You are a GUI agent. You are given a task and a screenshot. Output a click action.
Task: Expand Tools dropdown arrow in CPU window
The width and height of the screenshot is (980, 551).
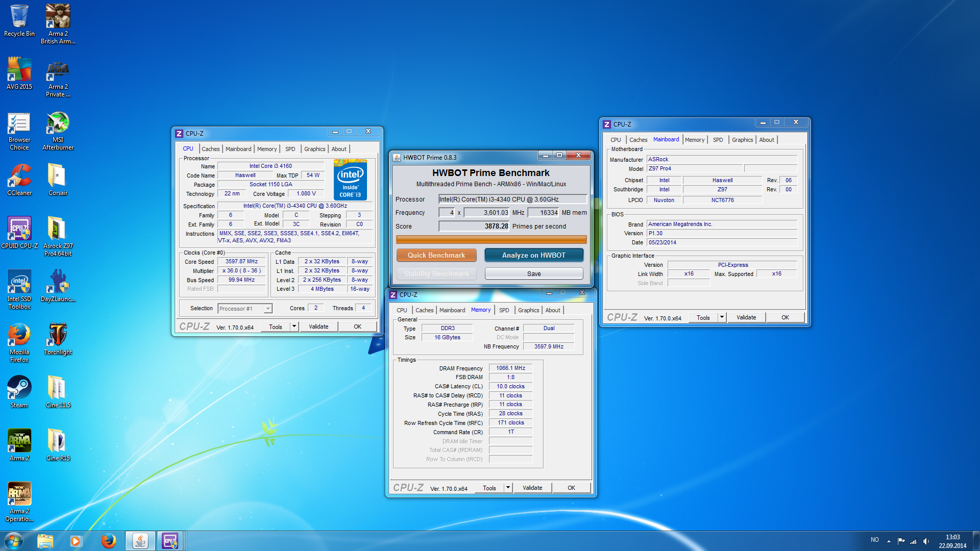coord(294,327)
